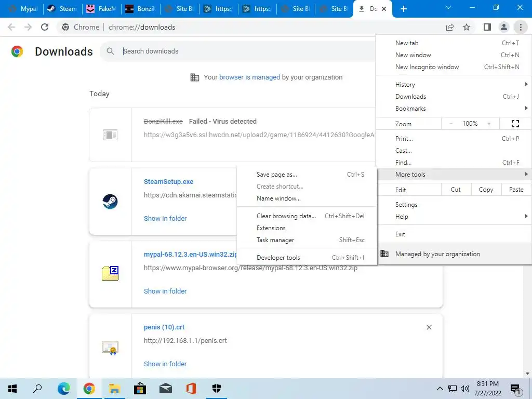
Task: Click Cut in the Edit row
Action: click(456, 190)
